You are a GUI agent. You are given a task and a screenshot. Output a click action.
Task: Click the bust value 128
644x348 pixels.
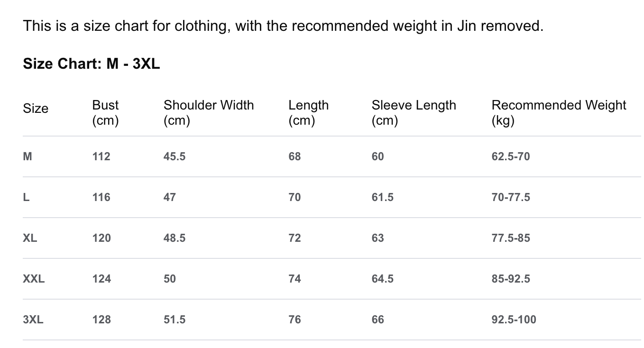tap(101, 320)
